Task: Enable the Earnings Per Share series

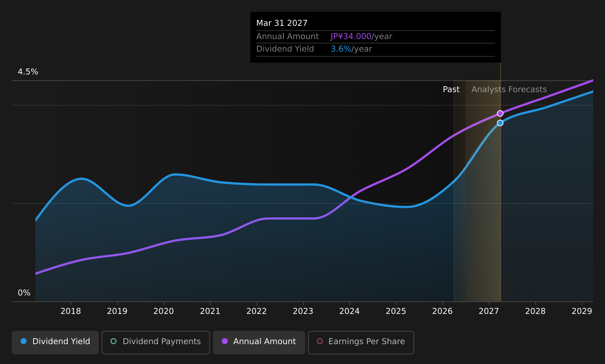Action: point(361,342)
